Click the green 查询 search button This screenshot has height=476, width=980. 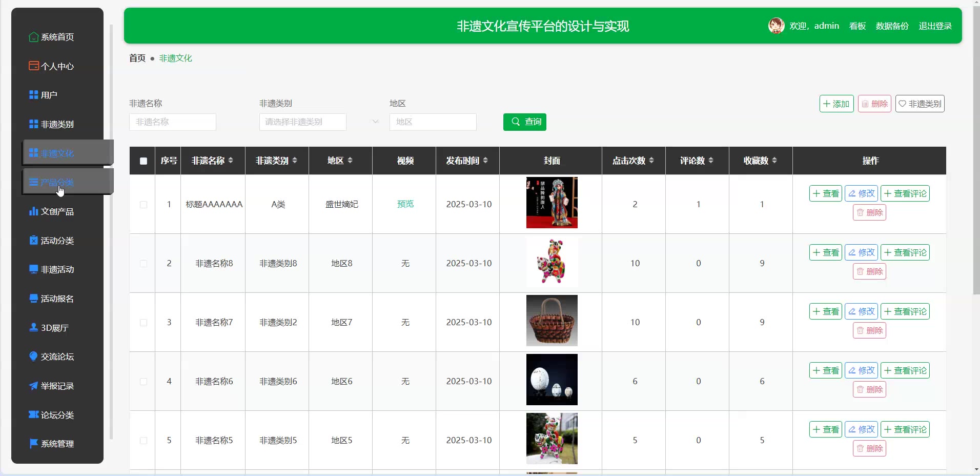pos(525,122)
